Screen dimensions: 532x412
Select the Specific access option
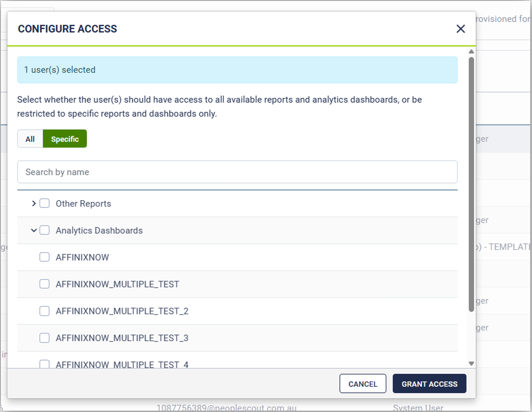[65, 139]
